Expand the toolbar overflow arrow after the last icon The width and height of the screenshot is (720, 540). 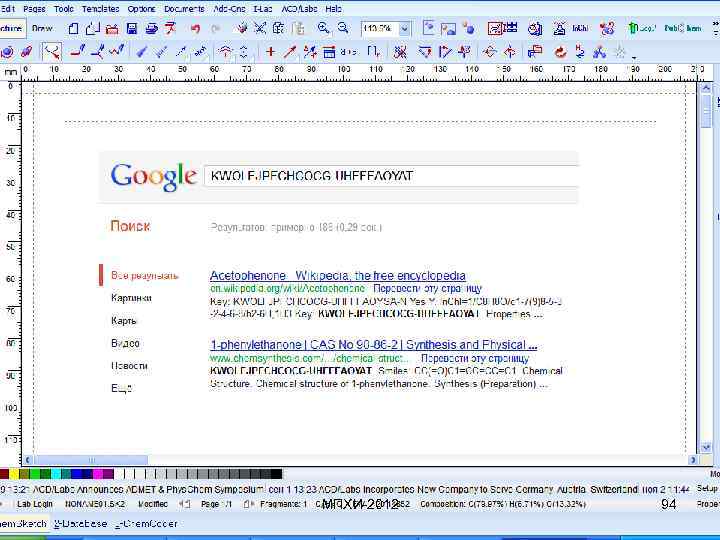coord(634,58)
